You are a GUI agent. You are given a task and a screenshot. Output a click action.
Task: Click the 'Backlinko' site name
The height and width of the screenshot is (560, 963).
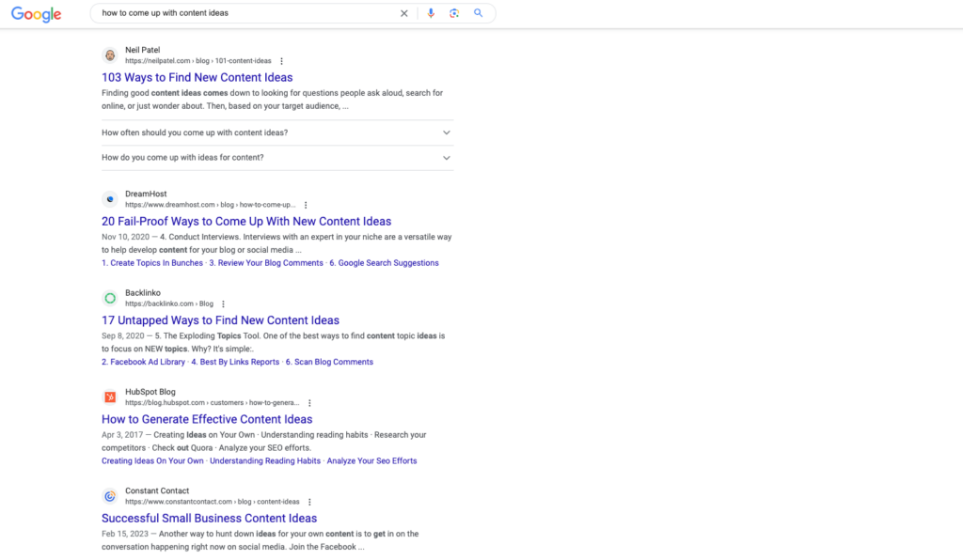click(x=143, y=293)
